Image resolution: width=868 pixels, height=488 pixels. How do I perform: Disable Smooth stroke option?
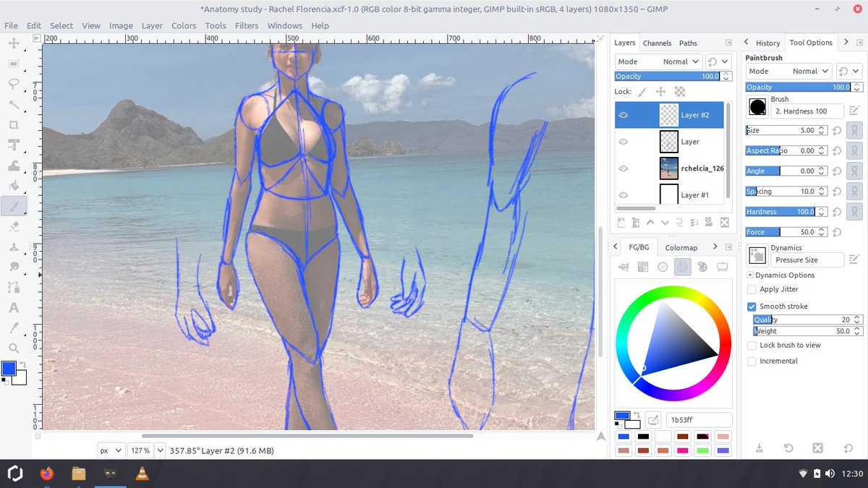(x=752, y=306)
